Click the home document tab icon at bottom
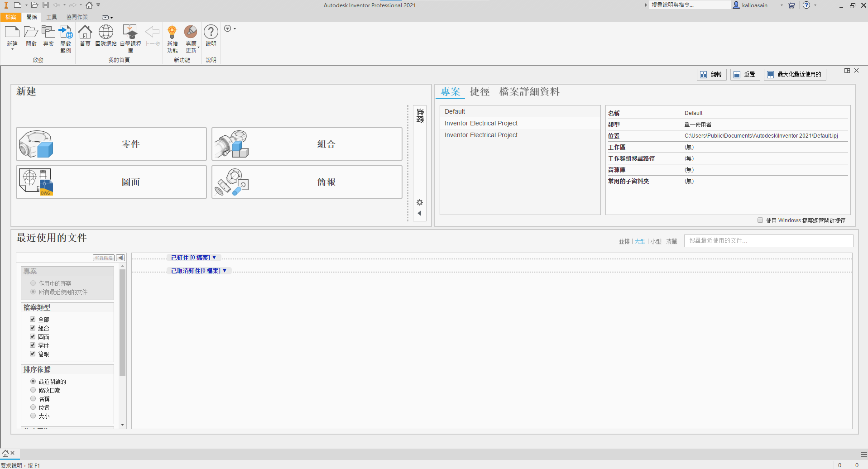Image resolution: width=868 pixels, height=469 pixels. click(5, 453)
